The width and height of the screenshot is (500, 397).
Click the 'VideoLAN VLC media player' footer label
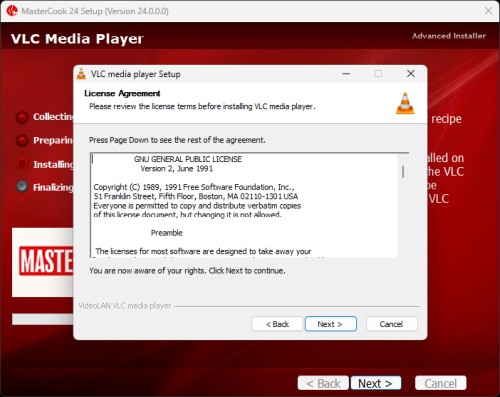click(x=125, y=306)
